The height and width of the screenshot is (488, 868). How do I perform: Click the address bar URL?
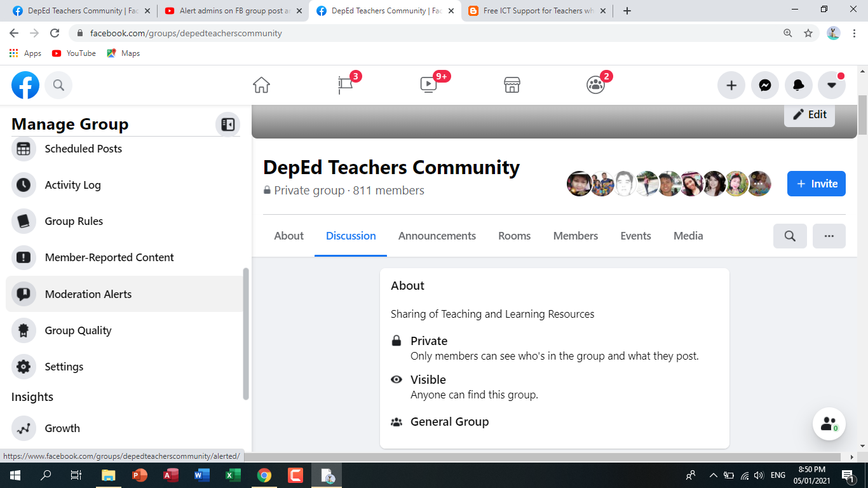pyautogui.click(x=186, y=33)
